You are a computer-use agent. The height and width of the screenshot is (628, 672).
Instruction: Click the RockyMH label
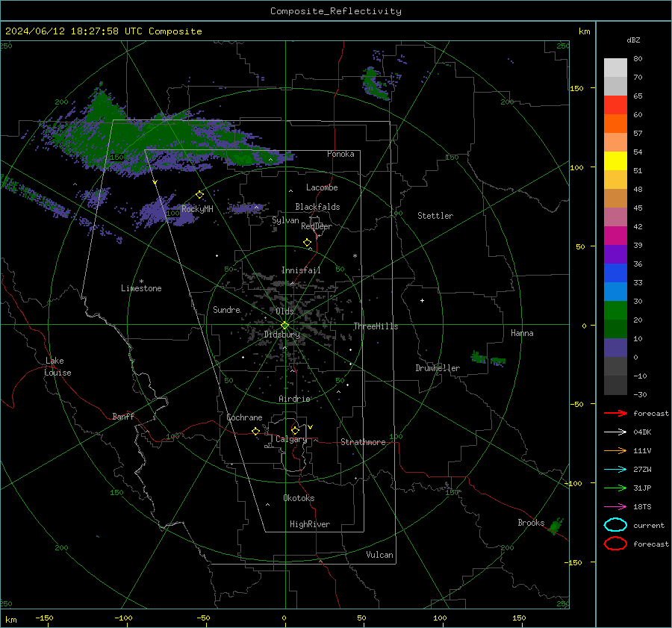point(197,209)
